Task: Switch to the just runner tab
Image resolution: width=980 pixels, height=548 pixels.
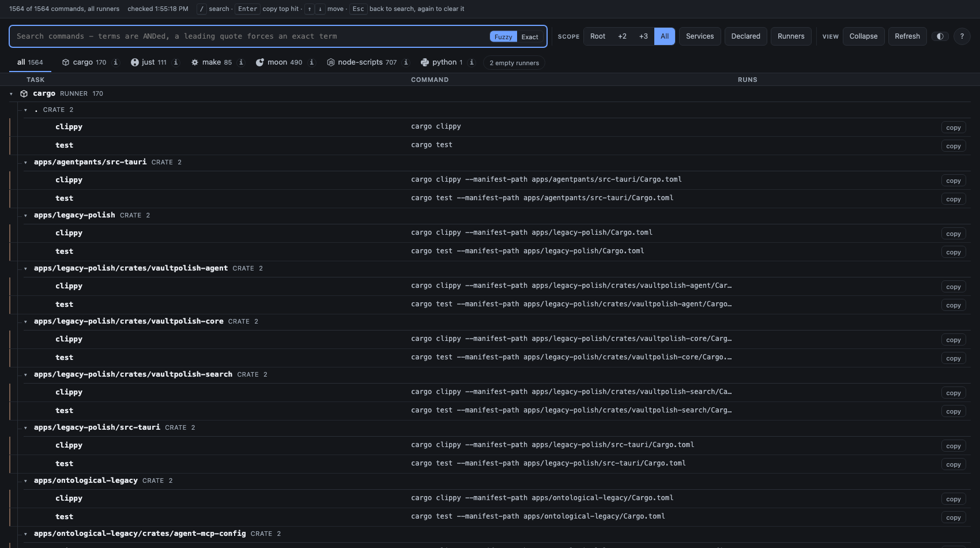Action: click(149, 62)
